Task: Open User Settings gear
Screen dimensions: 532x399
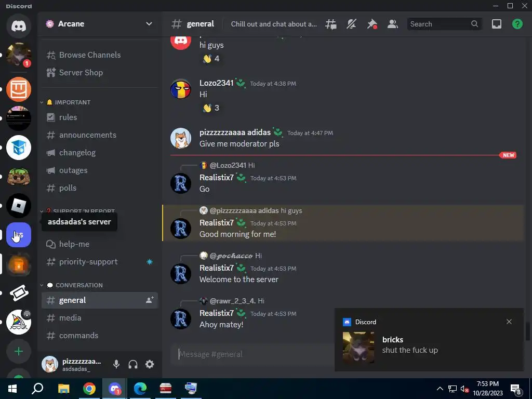Action: [x=150, y=364]
